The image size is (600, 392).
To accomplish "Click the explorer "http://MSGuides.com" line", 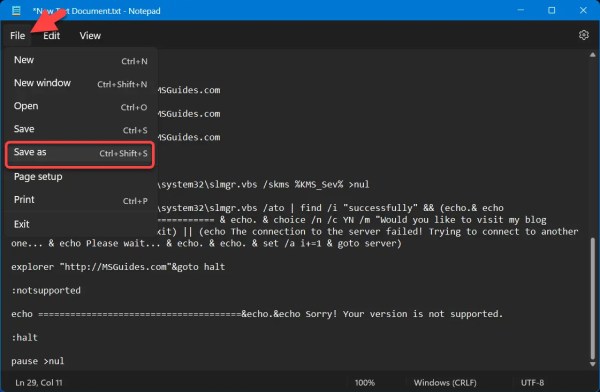I will coord(118,267).
